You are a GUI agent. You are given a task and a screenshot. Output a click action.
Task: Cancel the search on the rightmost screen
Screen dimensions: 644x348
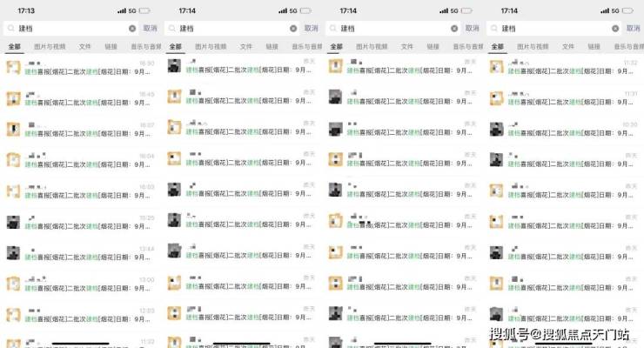pos(633,29)
